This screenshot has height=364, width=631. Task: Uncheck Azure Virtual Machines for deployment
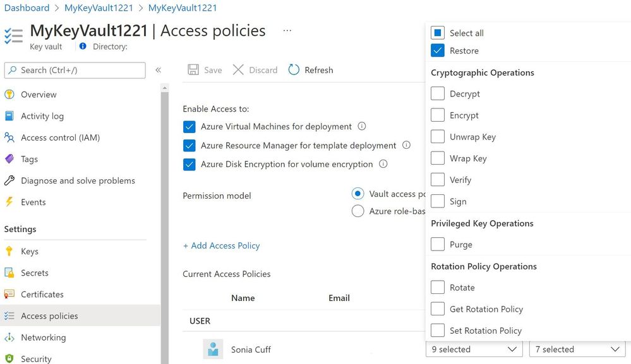(189, 127)
